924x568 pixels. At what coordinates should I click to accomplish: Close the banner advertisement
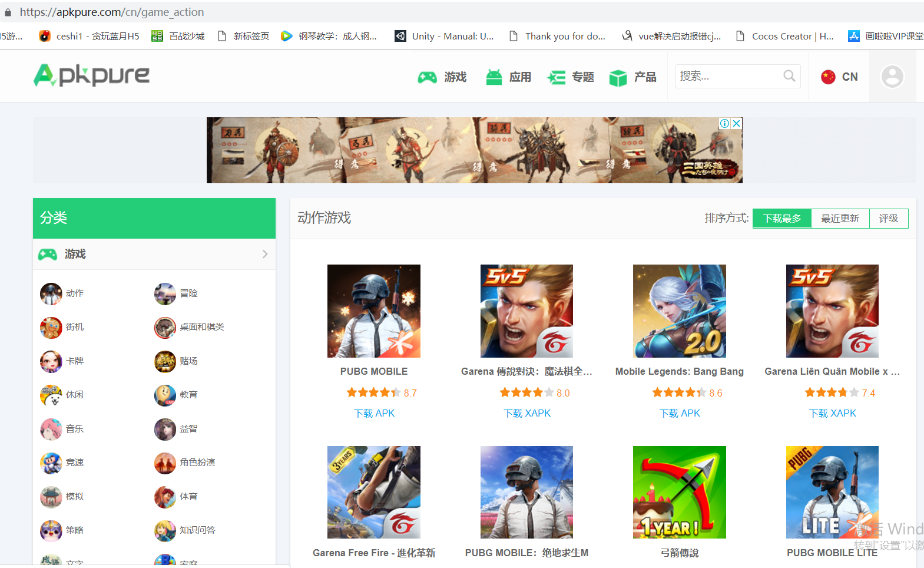[736, 123]
